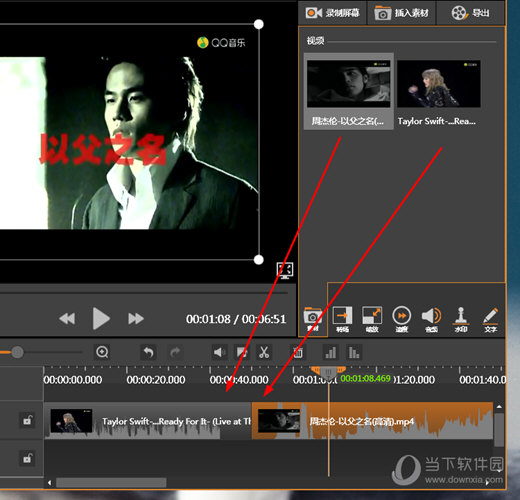Select the 周杰伦-以父之名(高清).mp4 timeline clip
The height and width of the screenshot is (500, 520).
[372, 421]
